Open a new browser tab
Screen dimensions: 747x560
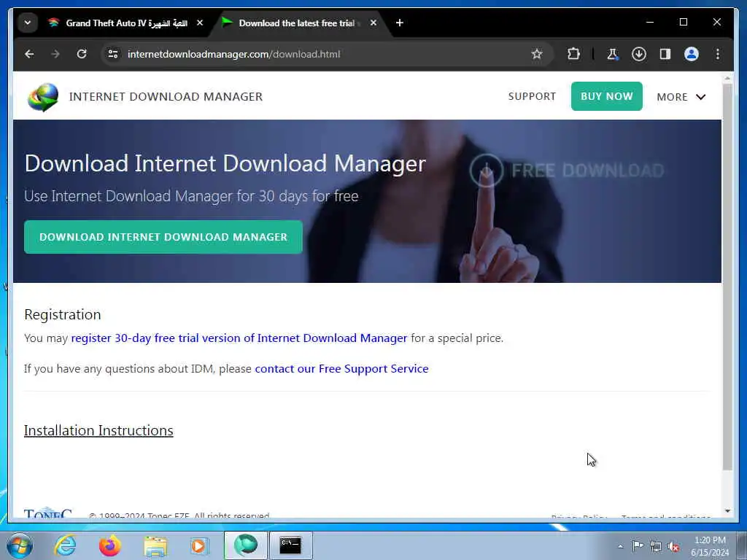[x=400, y=23]
